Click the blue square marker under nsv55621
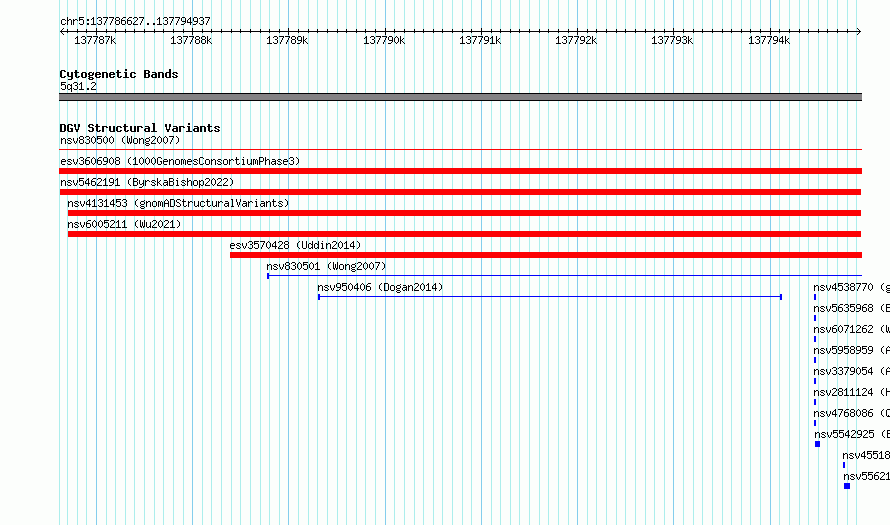The height and width of the screenshot is (525, 890). coord(847,486)
